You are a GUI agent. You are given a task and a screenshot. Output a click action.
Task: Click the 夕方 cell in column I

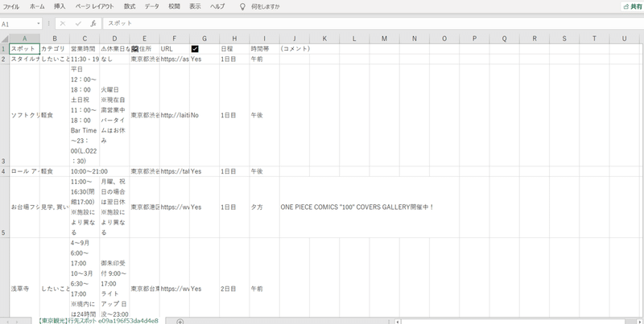coord(265,207)
